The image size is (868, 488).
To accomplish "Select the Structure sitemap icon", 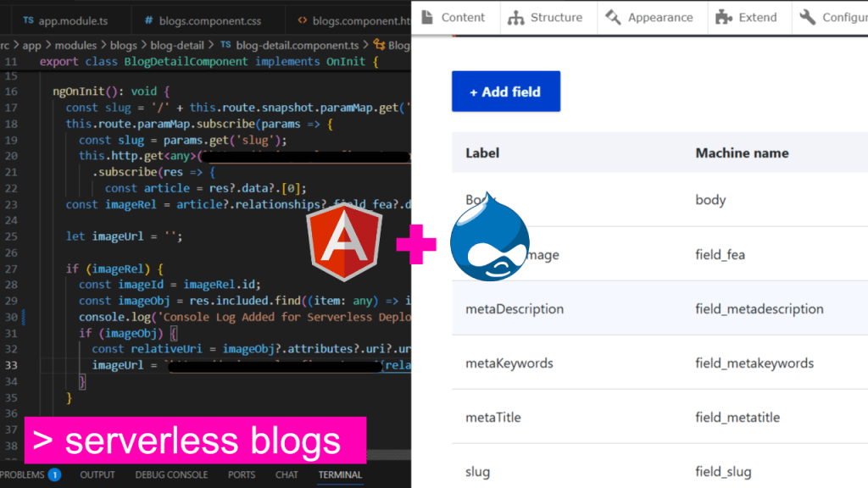I will point(518,17).
